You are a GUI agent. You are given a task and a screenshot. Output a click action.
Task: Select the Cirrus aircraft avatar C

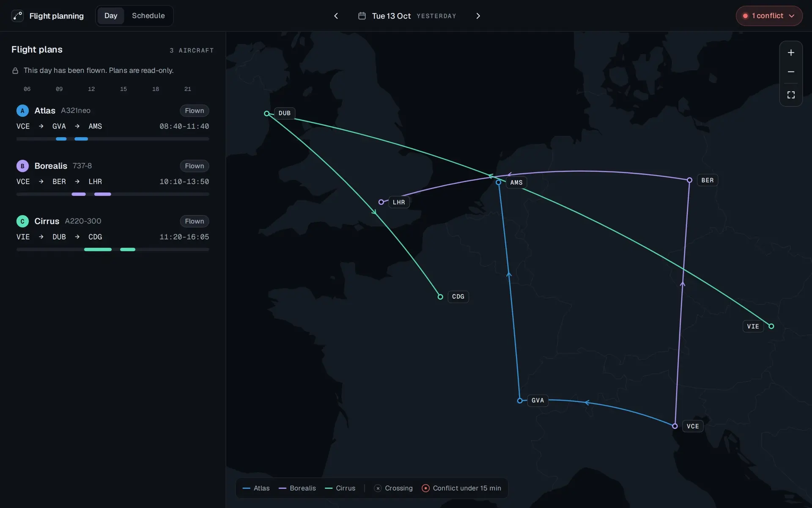coord(22,221)
